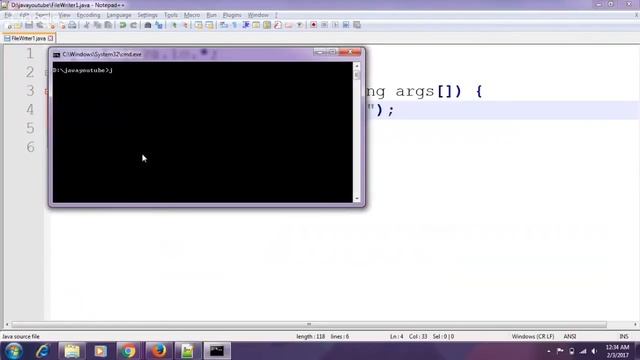Image resolution: width=640 pixels, height=360 pixels.
Task: Toggle the Document Map panel icon
Action: tap(267, 25)
